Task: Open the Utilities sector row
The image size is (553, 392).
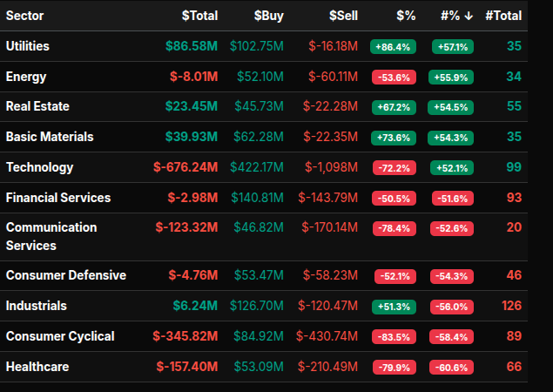Action: (28, 46)
